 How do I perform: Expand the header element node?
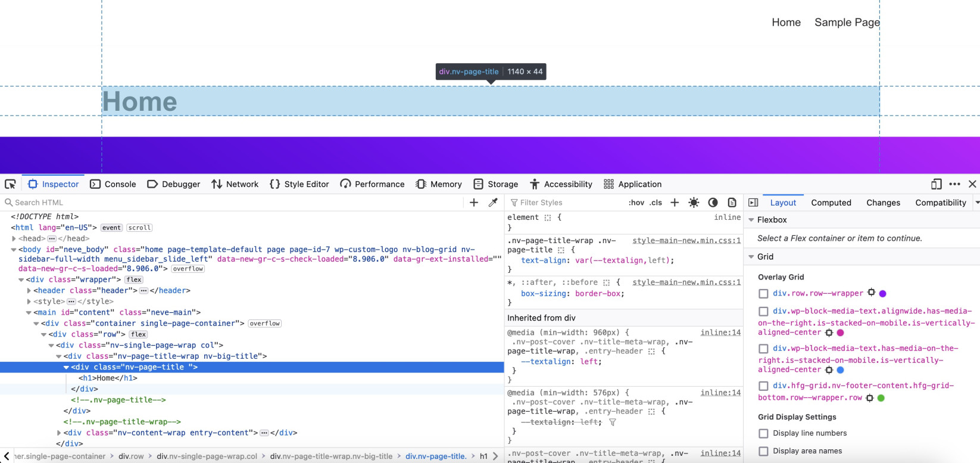pyautogui.click(x=29, y=291)
